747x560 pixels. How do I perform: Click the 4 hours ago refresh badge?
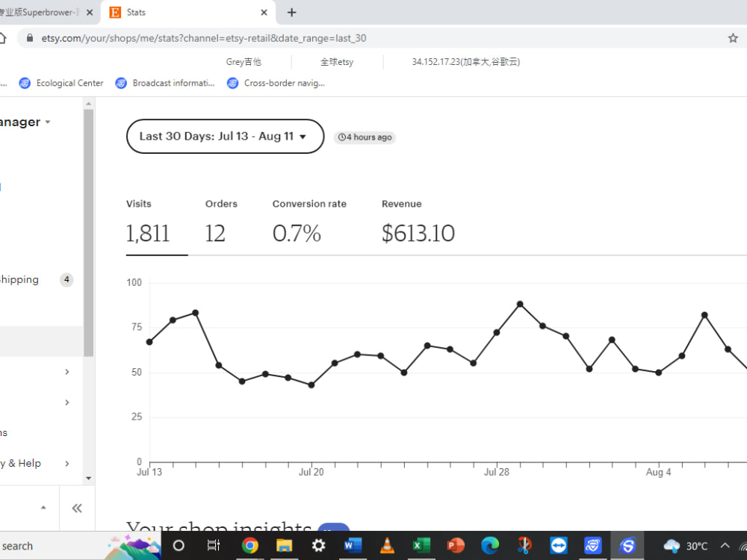[365, 137]
